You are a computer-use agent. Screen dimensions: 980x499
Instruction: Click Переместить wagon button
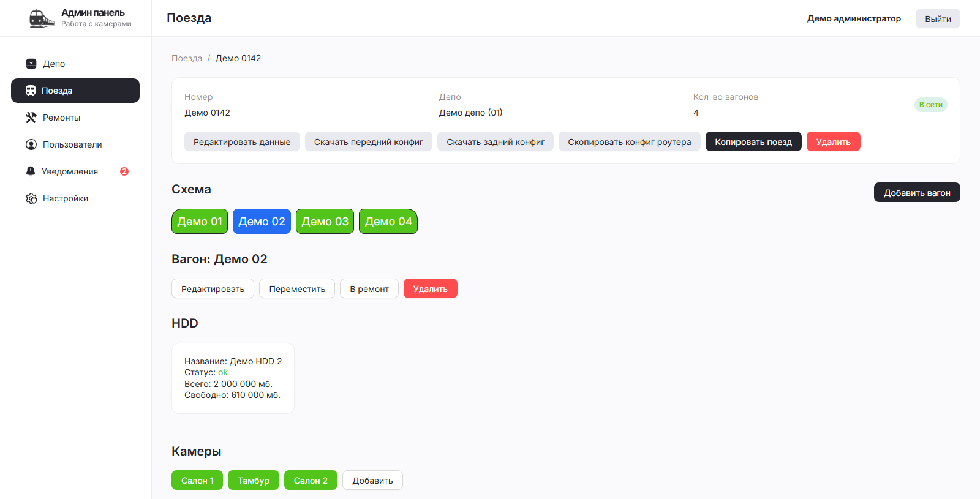point(297,288)
